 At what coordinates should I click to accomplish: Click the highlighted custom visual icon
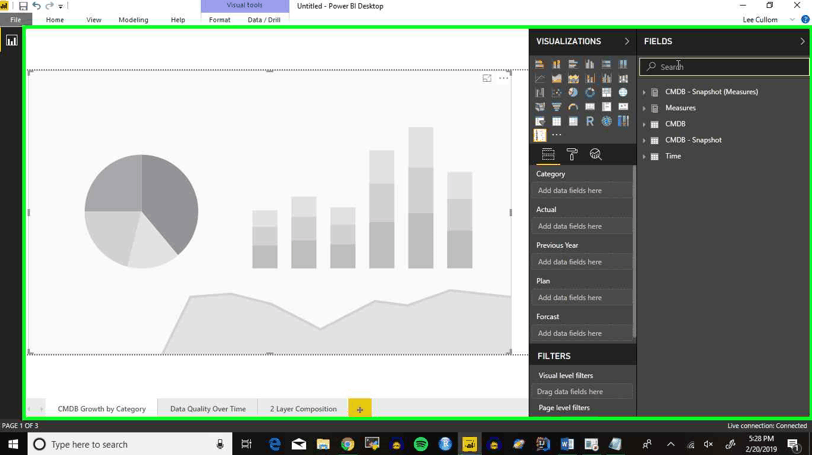(540, 135)
